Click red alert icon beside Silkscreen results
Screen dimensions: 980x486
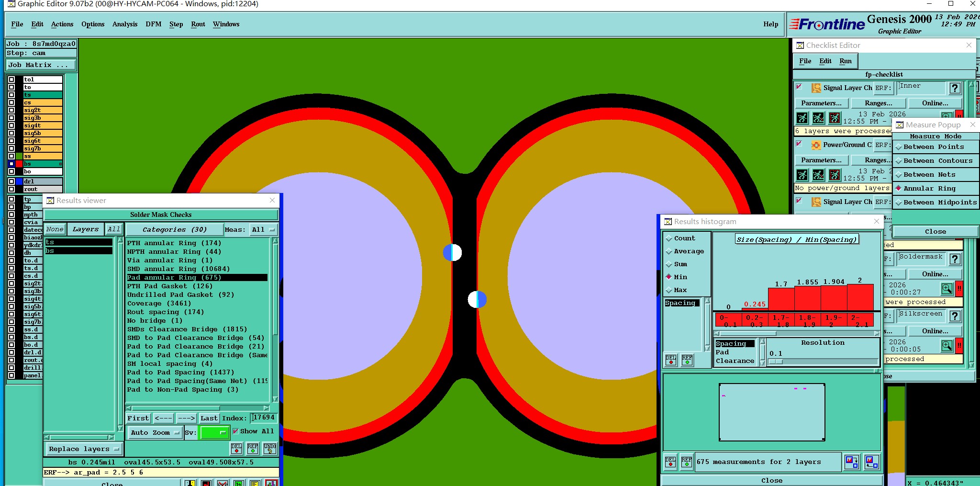(x=959, y=346)
